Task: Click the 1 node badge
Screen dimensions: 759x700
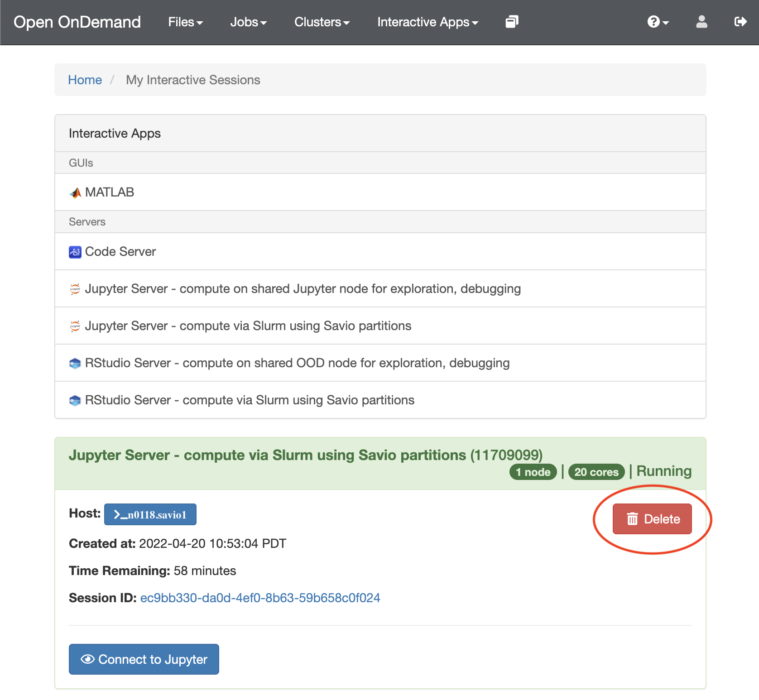Action: click(x=533, y=472)
